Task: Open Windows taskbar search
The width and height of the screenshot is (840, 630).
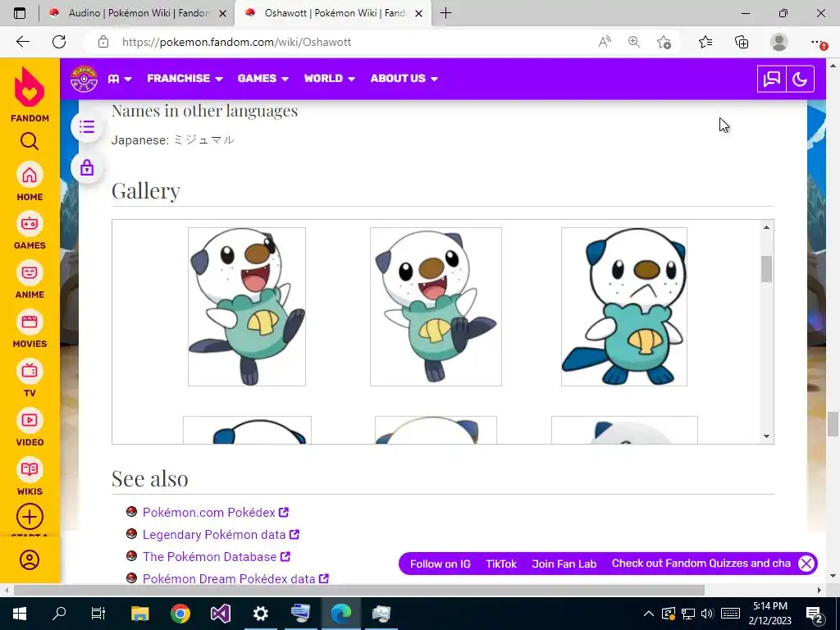Action: click(59, 614)
